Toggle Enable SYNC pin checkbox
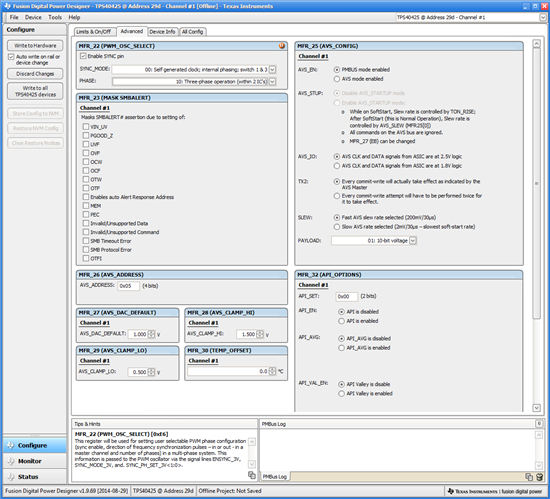This screenshot has width=550, height=499. tap(83, 56)
